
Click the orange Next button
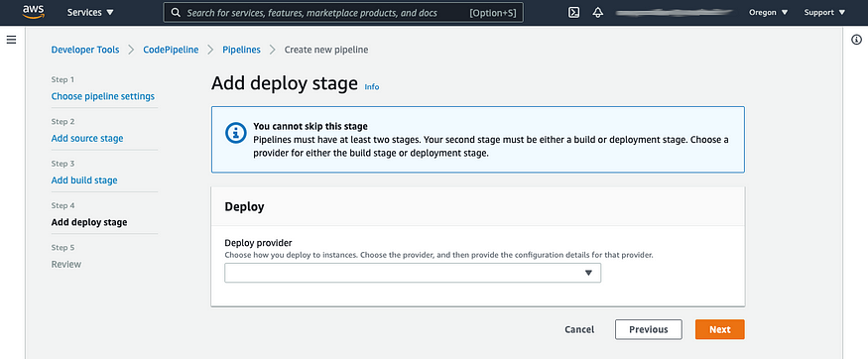point(719,329)
